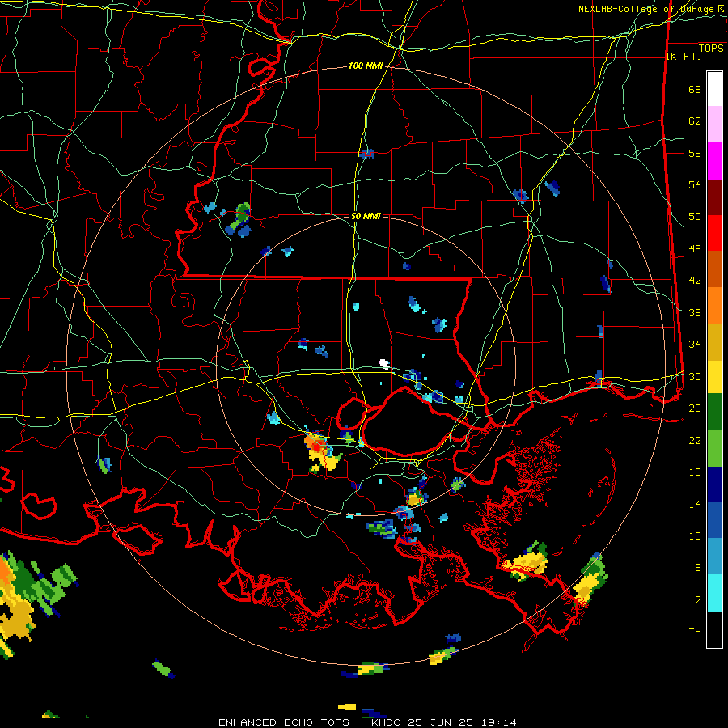Click the "66" scale value
728x728 pixels.
click(695, 90)
